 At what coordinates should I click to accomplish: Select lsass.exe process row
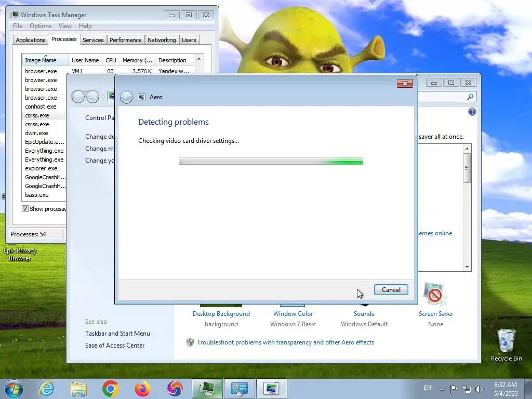pos(44,195)
